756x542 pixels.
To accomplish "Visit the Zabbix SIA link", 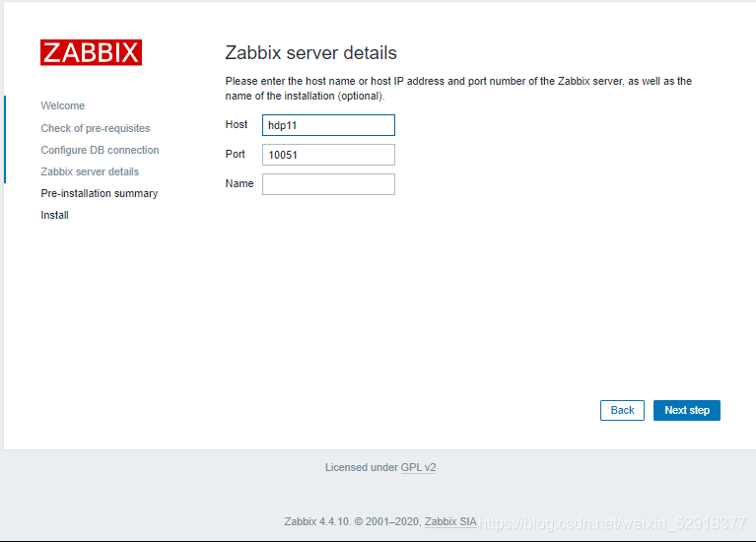I will 450,521.
